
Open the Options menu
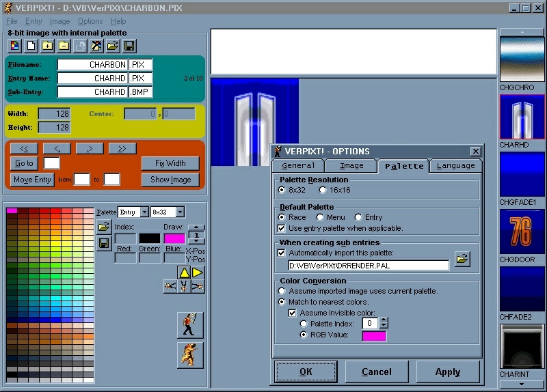[x=90, y=21]
